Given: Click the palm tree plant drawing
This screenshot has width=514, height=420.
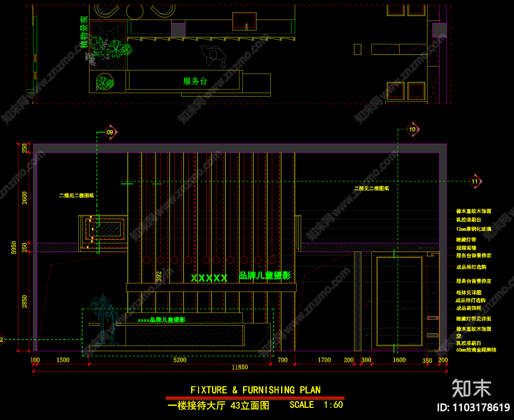Looking at the screenshot, I should (105, 320).
